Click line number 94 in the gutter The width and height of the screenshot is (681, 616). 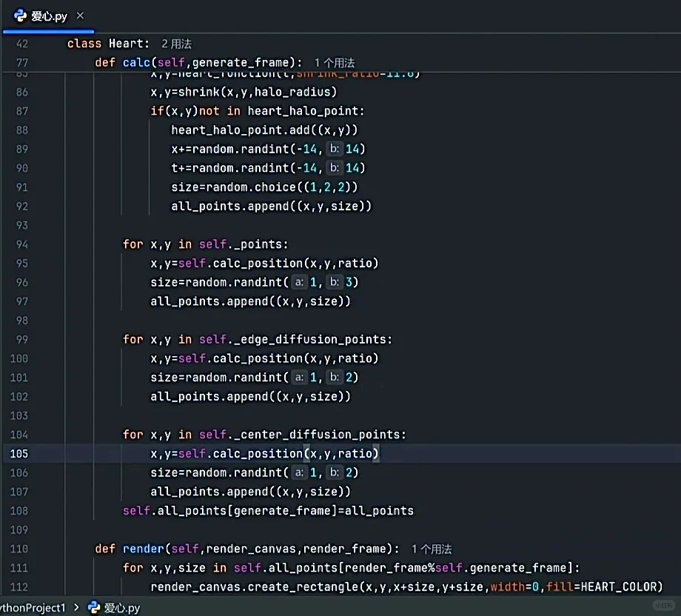(x=21, y=244)
